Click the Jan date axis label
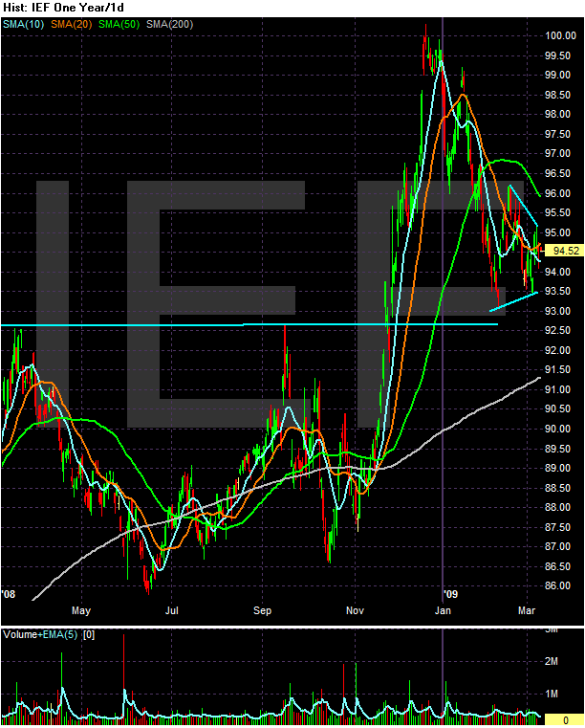Image resolution: width=585 pixels, height=728 pixels. coord(443,610)
